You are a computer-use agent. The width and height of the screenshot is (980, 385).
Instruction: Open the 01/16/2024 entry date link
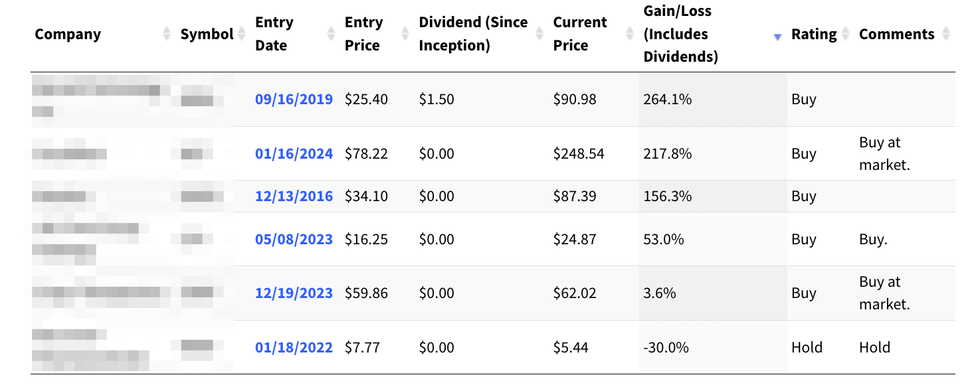click(294, 154)
